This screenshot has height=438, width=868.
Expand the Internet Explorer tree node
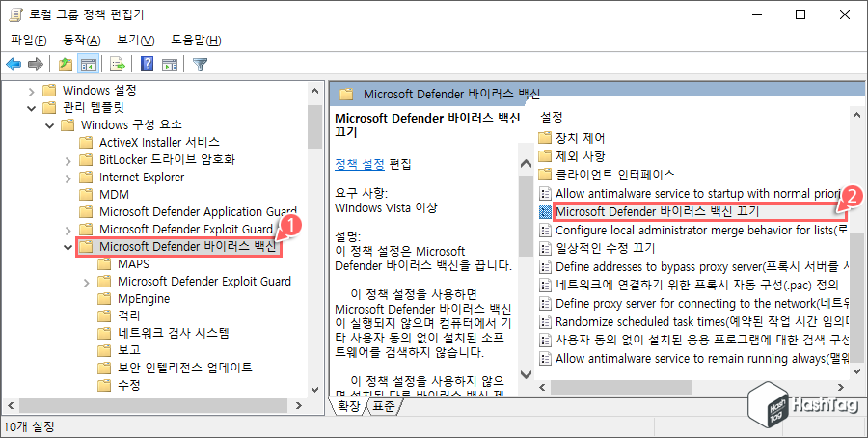pos(68,178)
